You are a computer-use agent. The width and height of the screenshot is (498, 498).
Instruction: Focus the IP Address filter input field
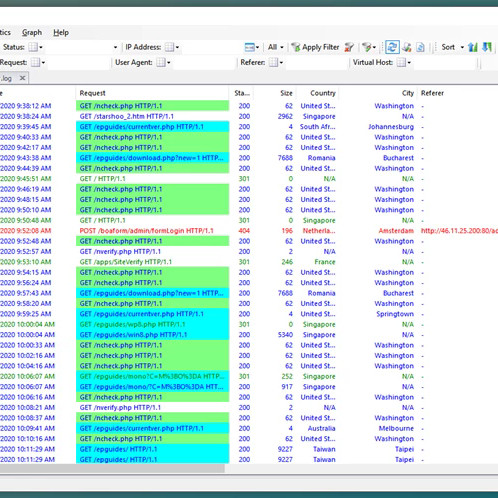(210, 47)
